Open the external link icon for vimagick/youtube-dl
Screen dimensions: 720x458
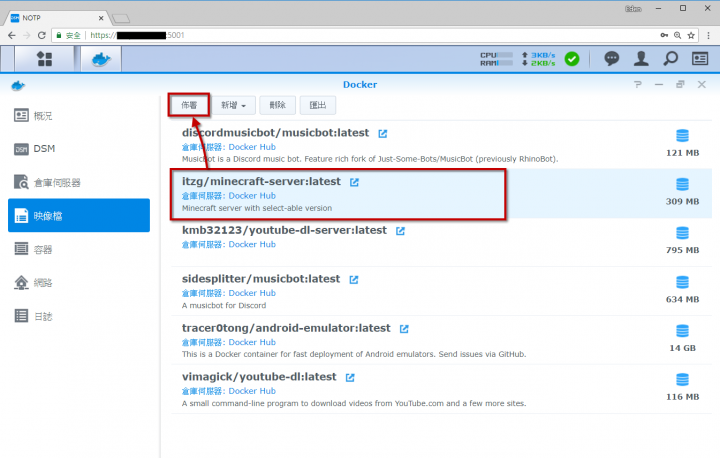click(x=350, y=378)
